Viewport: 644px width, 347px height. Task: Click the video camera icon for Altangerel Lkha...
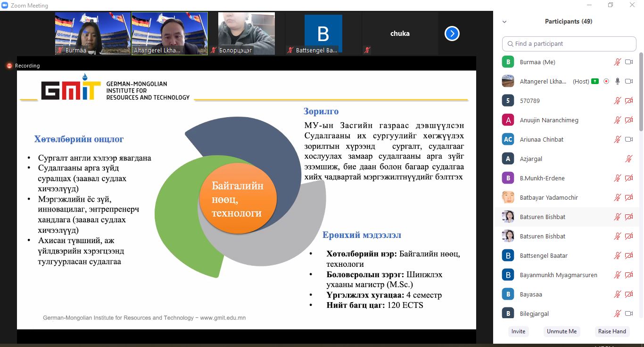click(x=629, y=81)
